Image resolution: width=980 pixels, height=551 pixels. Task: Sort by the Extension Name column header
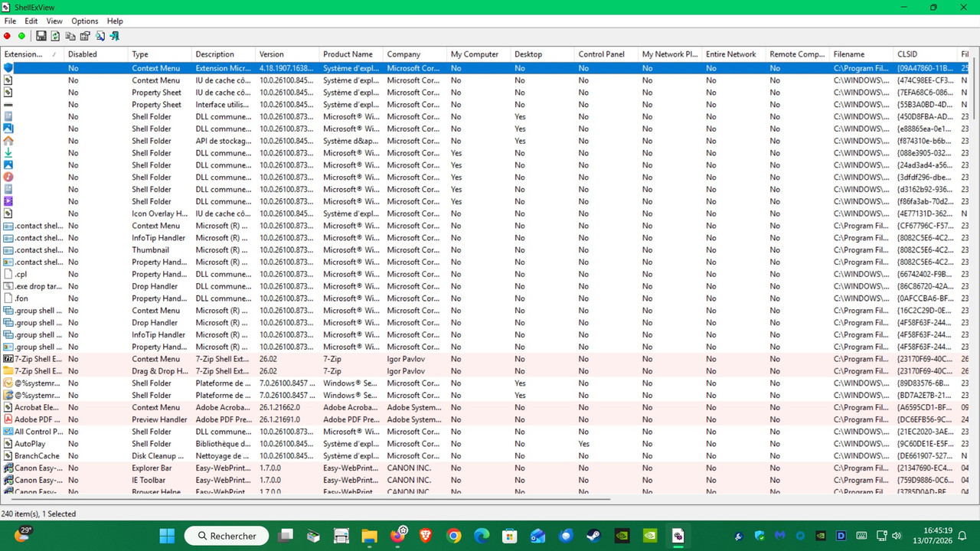tap(32, 54)
